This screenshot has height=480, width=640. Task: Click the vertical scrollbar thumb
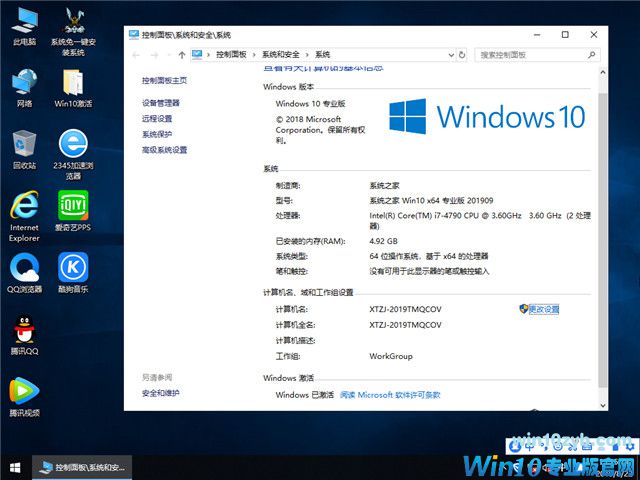click(602, 240)
